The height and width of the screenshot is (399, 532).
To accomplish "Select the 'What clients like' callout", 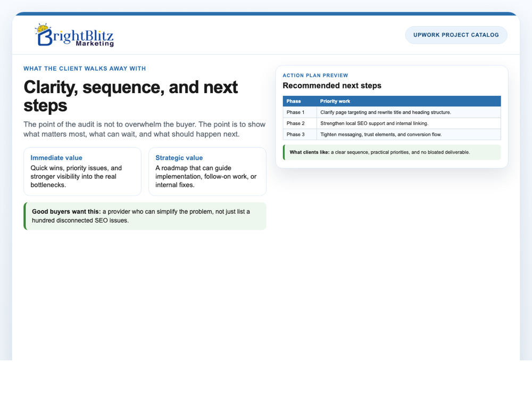I will pos(392,152).
